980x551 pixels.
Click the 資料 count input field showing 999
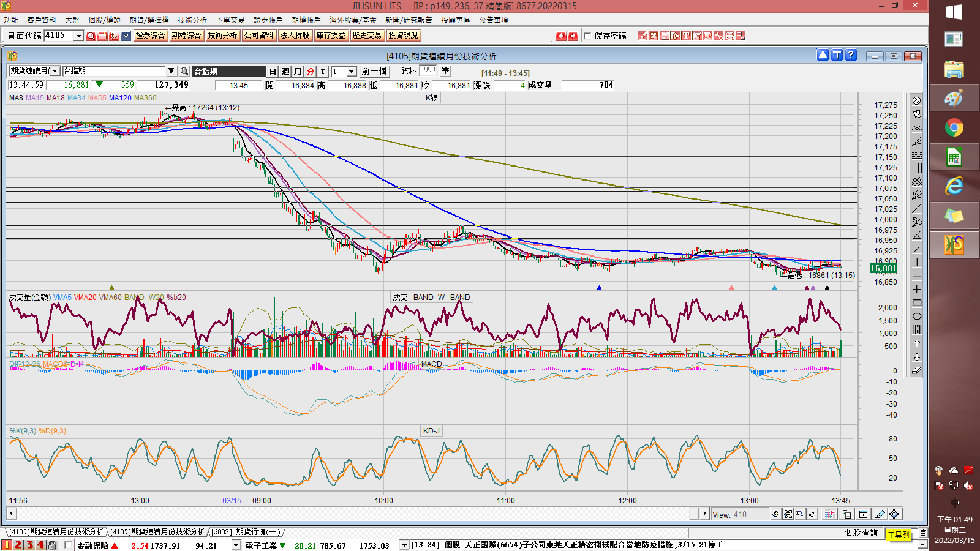coord(428,71)
